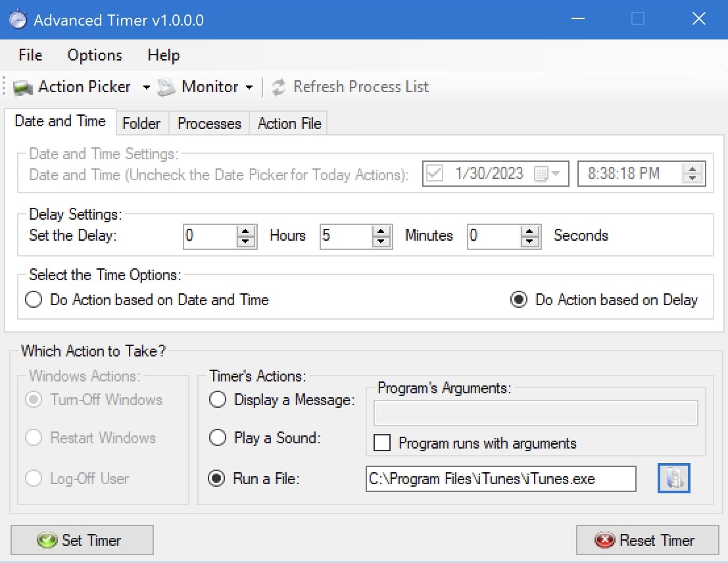
Task: Decrease the Hours delay value
Action: tap(245, 241)
